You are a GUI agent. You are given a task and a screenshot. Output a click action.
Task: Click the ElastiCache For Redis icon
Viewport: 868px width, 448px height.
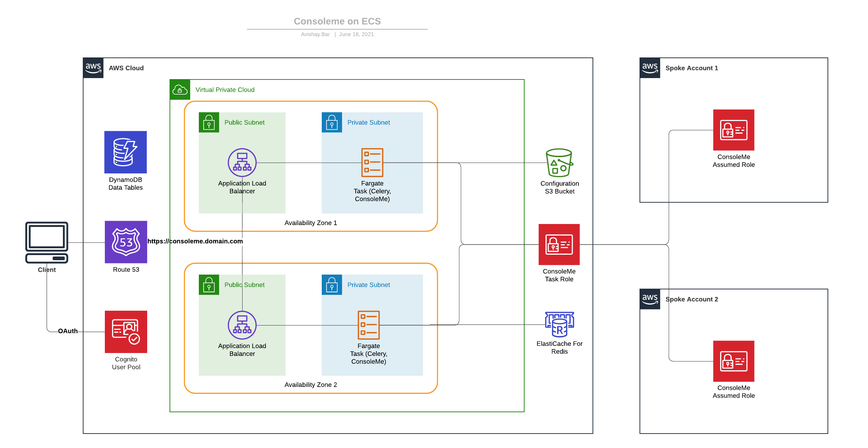pos(560,324)
